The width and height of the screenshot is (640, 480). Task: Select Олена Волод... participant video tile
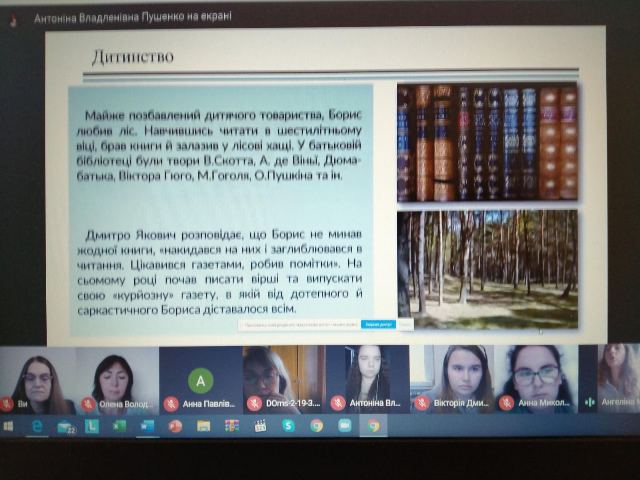pos(118,380)
